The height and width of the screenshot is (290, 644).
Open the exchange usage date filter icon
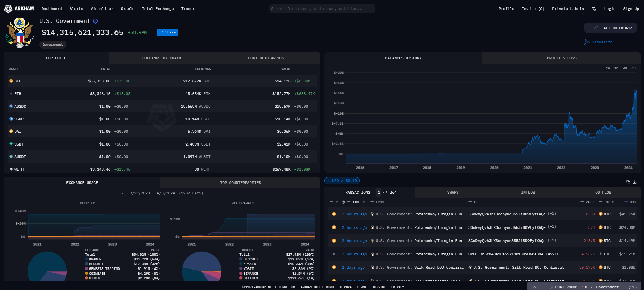122,193
